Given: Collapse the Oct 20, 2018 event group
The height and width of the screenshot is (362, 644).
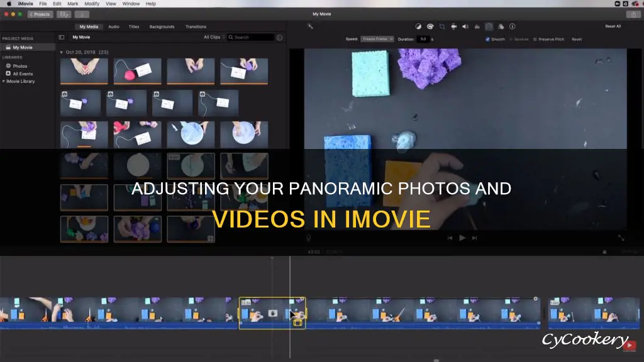Looking at the screenshot, I should pyautogui.click(x=61, y=52).
